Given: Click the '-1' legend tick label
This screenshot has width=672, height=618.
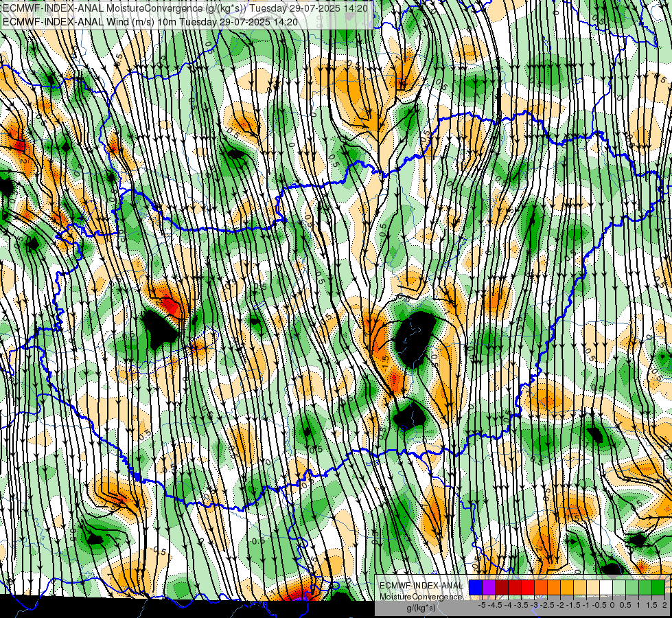Looking at the screenshot, I should pos(586,605).
